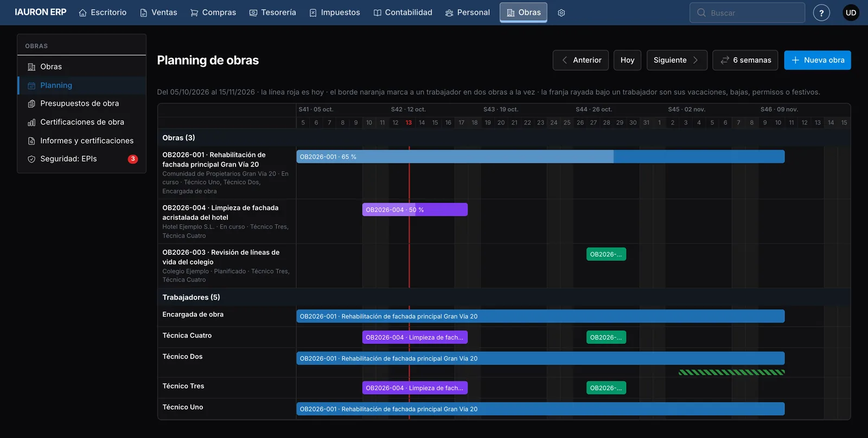This screenshot has width=868, height=438.
Task: Open OB2026-004 Limpieza de fachada row title
Action: (x=220, y=212)
